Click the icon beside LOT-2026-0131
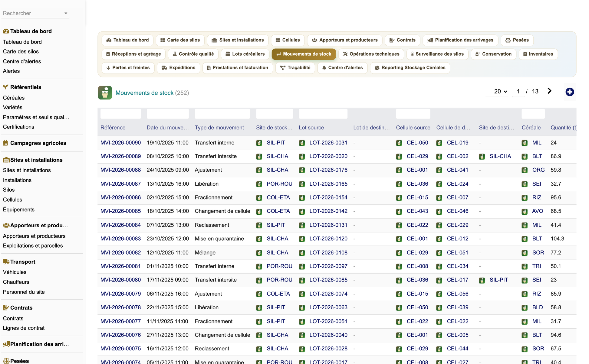The image size is (589, 364). tap(302, 225)
